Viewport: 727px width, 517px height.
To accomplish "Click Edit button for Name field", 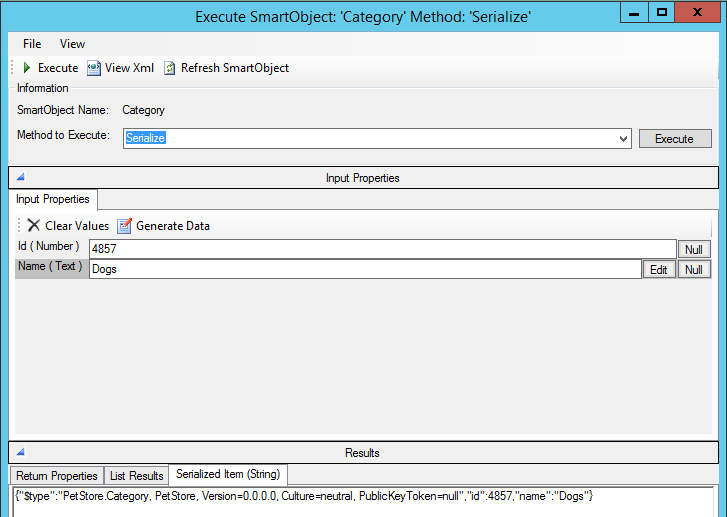I will click(658, 270).
